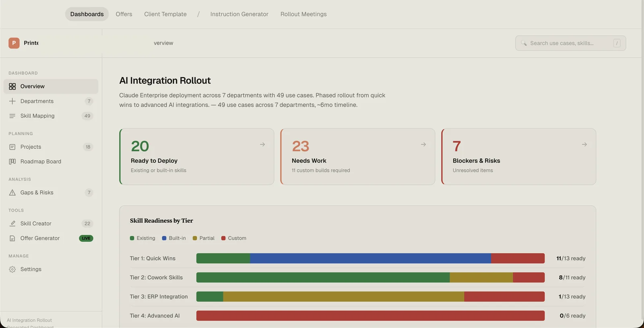The height and width of the screenshot is (328, 644).
Task: Open the Client Template tab
Action: click(x=165, y=14)
